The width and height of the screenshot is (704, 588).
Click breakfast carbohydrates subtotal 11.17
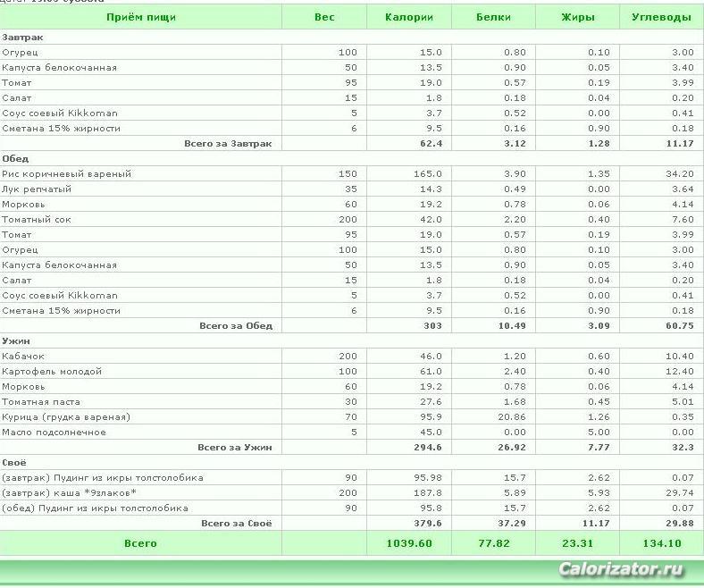[680, 144]
